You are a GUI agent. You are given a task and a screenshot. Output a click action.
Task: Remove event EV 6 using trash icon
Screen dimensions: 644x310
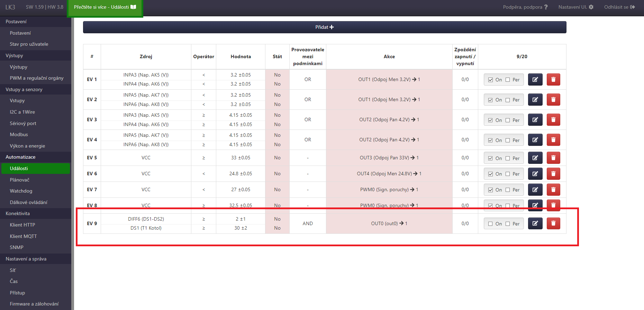click(553, 174)
